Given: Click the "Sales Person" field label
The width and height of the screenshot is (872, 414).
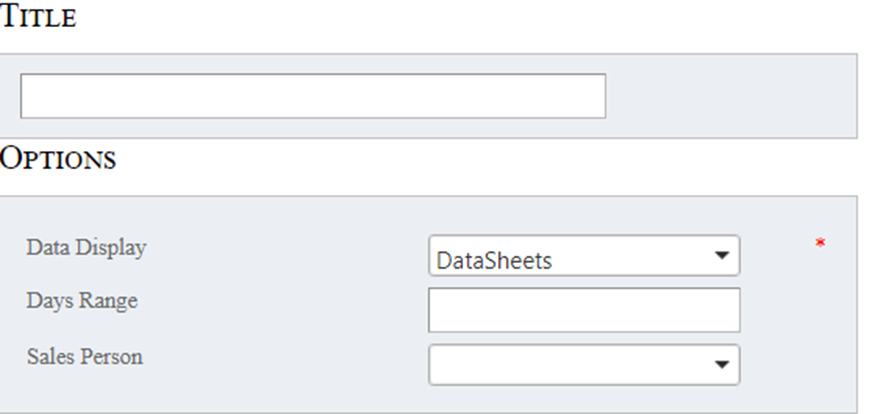Looking at the screenshot, I should pos(84,356).
